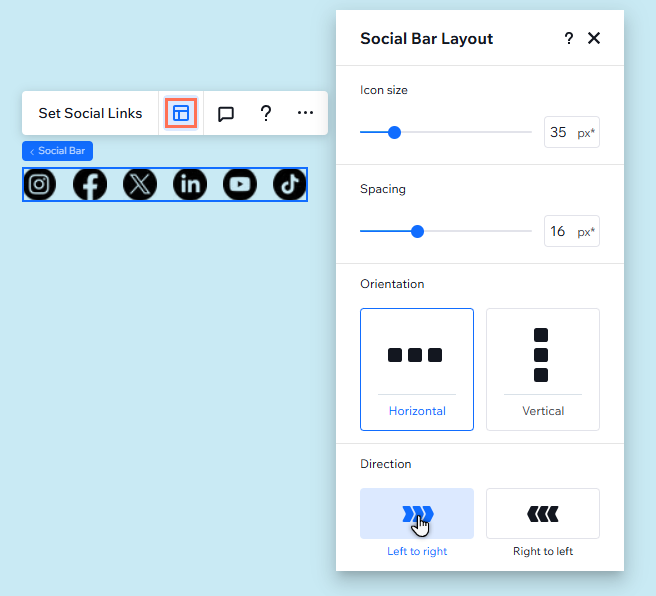Click the Direction section label
This screenshot has width=656, height=596.
pos(386,464)
